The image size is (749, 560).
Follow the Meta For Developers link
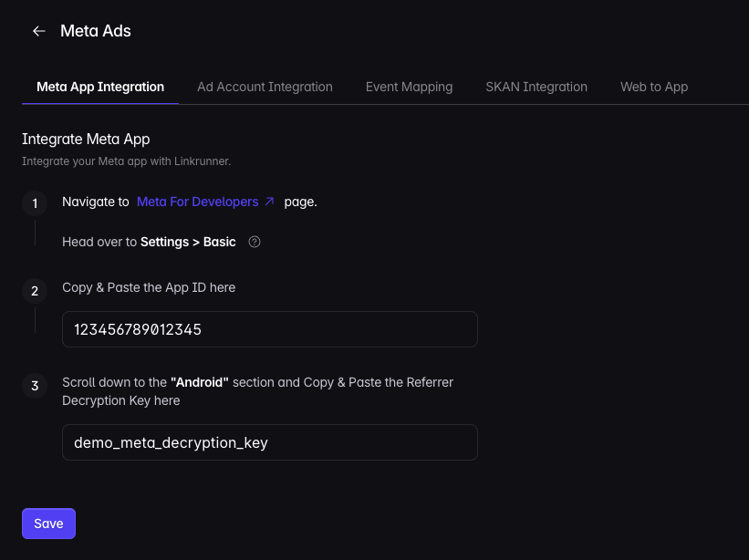[197, 202]
